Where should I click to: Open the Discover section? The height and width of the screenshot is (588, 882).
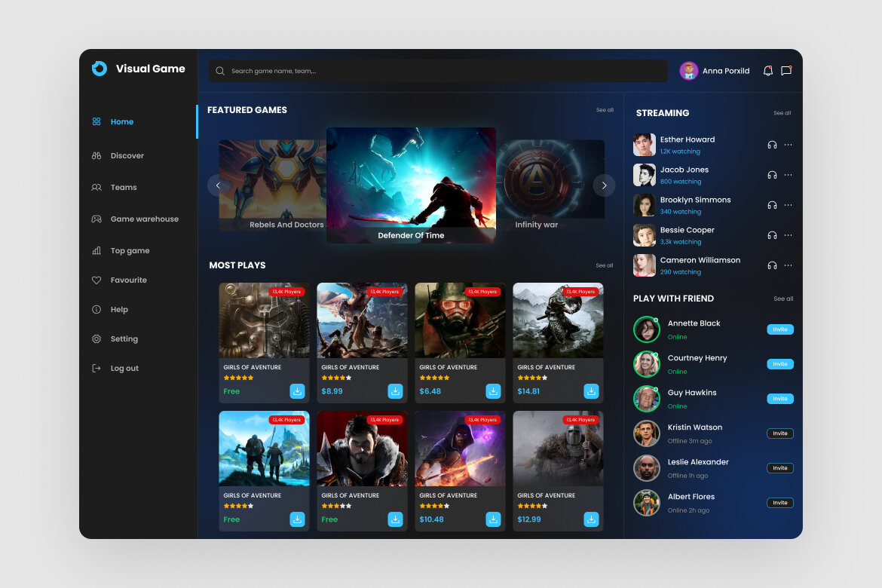[x=127, y=155]
